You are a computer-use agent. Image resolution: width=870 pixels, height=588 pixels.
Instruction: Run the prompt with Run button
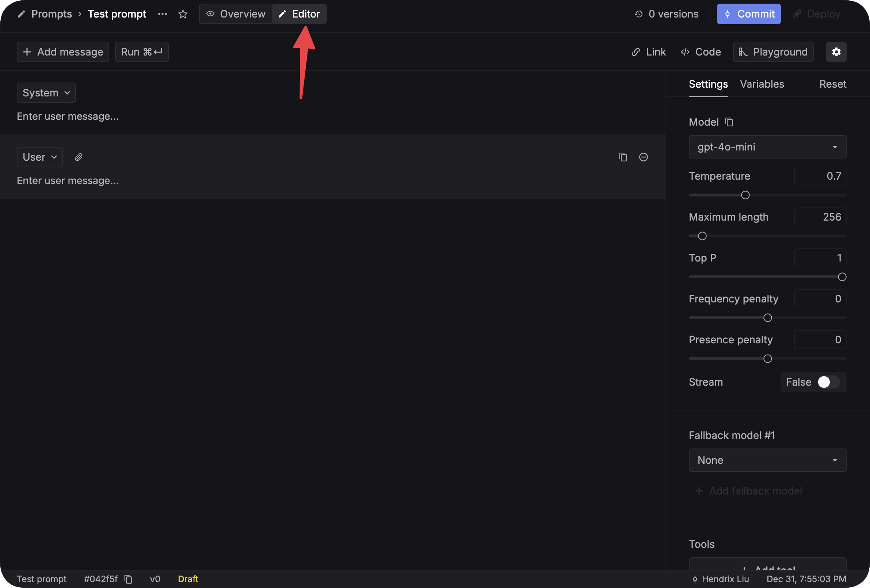point(141,51)
